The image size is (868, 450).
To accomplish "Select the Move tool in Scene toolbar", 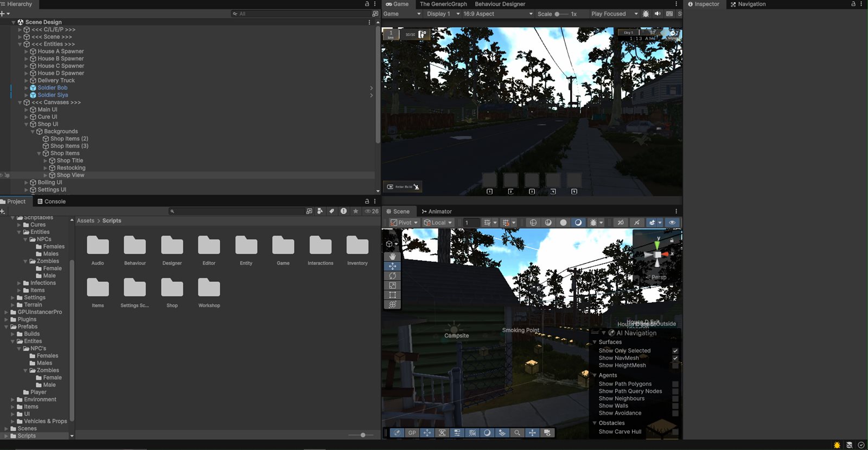I will [392, 266].
